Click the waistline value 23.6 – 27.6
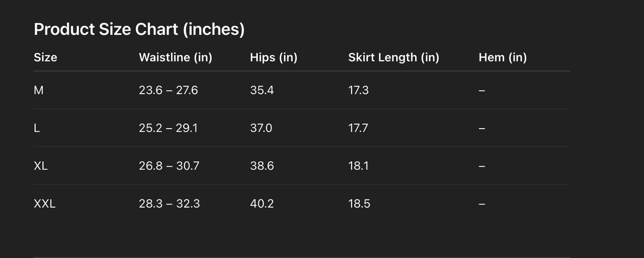This screenshot has height=258, width=644. click(168, 90)
